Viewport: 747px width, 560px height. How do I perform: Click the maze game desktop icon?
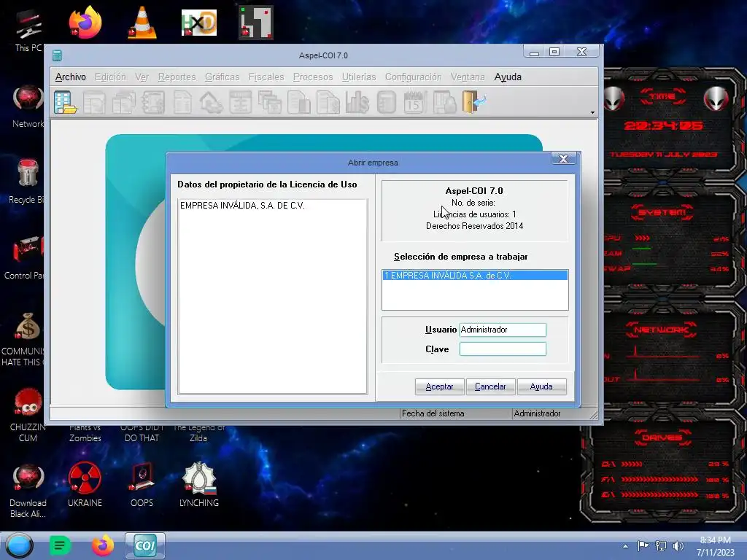pos(256,23)
